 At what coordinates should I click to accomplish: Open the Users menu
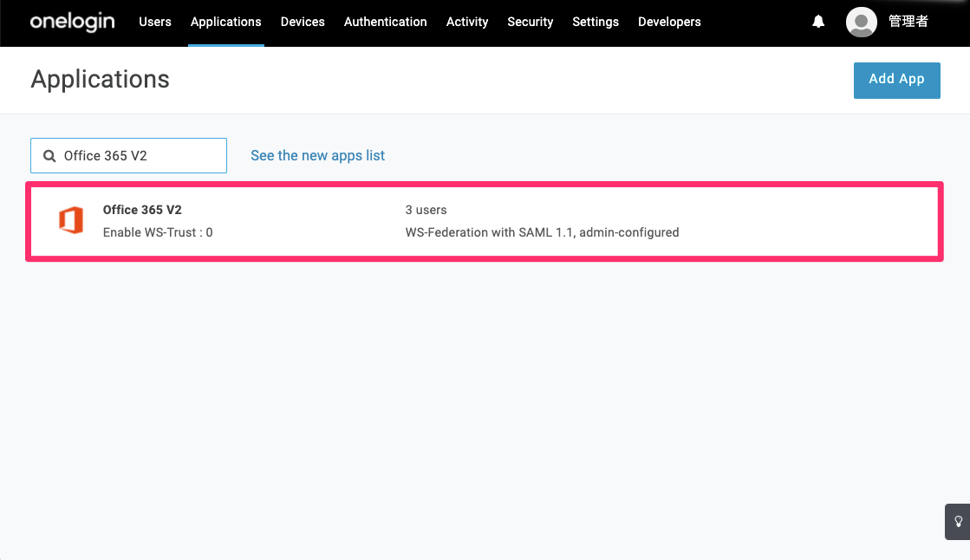click(154, 22)
